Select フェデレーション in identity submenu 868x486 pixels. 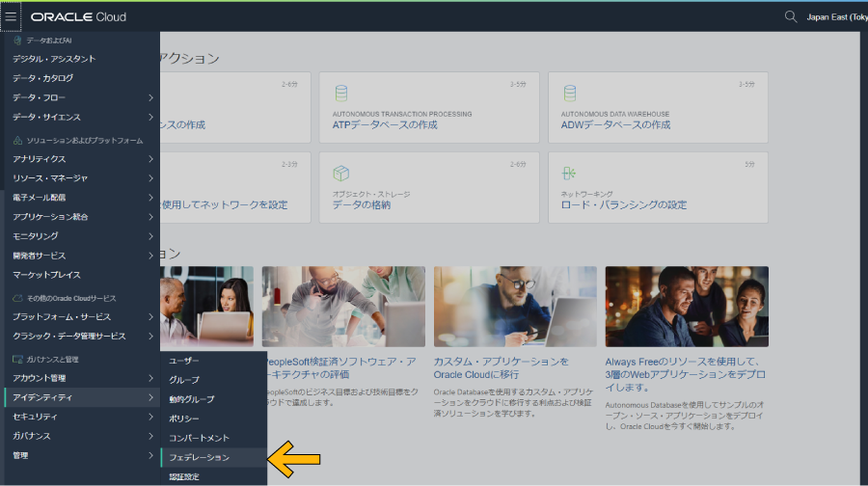click(x=214, y=458)
